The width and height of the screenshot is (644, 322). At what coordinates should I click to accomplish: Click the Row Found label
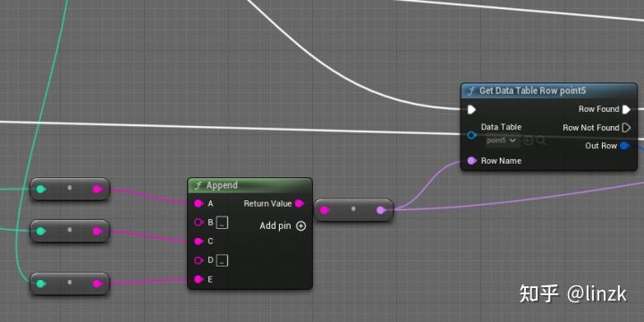coord(598,109)
